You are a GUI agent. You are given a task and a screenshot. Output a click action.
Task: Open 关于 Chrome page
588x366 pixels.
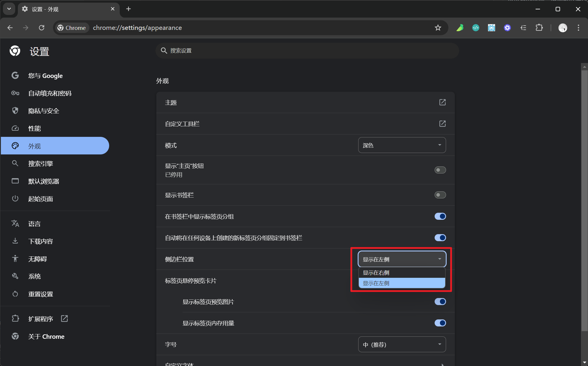[46, 336]
